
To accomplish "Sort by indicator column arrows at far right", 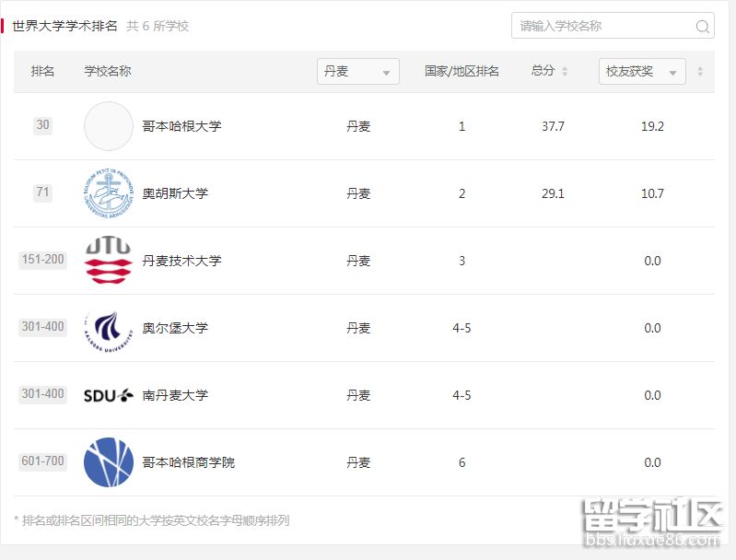I will coord(700,71).
